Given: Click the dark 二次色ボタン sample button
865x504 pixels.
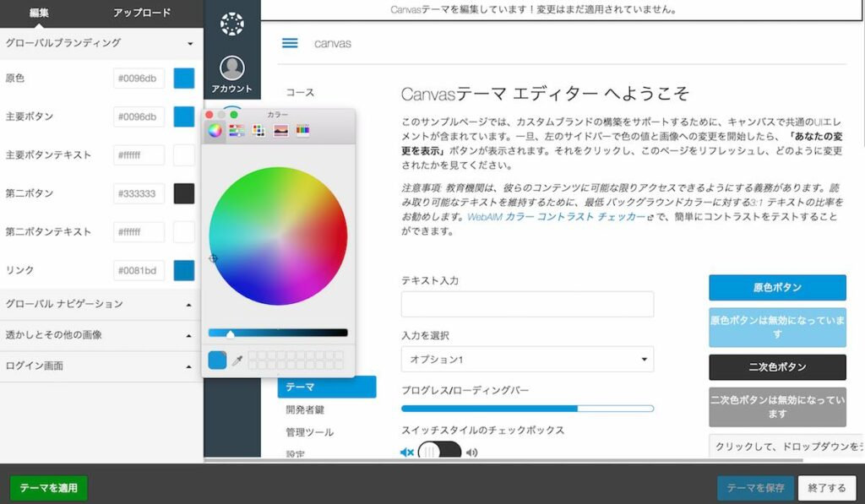Looking at the screenshot, I should pos(777,367).
